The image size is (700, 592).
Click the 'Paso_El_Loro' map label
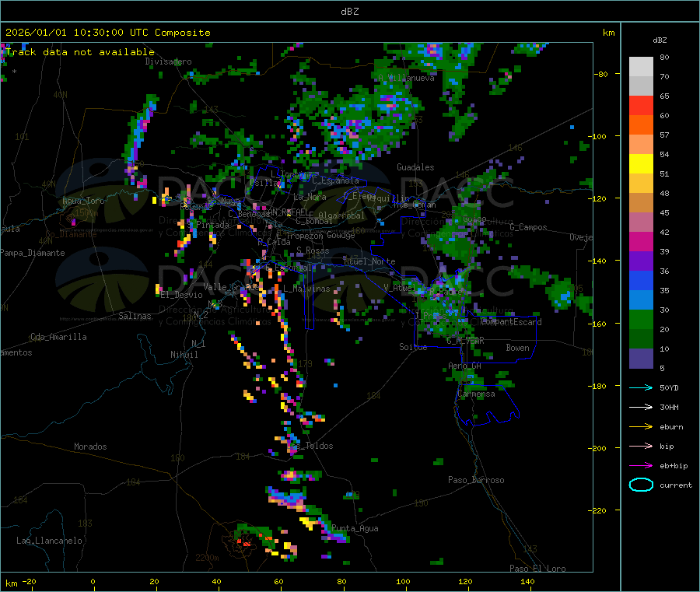(x=537, y=569)
